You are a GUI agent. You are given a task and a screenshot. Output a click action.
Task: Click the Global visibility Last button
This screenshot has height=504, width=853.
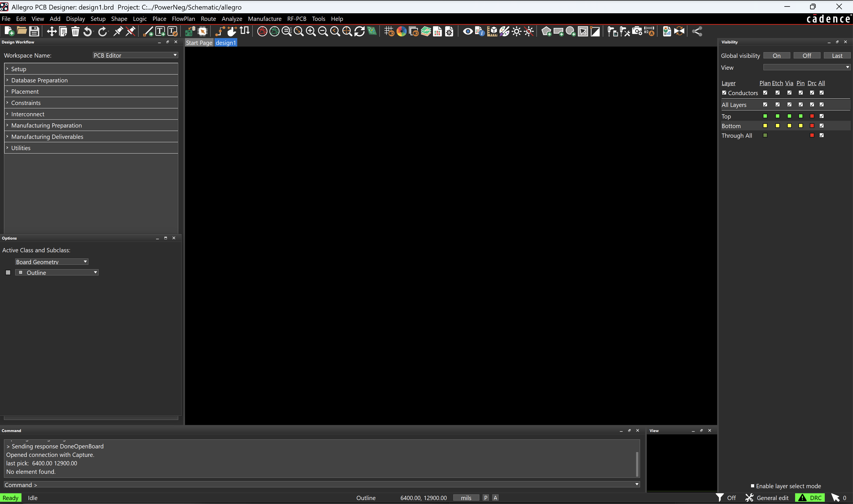pos(837,56)
